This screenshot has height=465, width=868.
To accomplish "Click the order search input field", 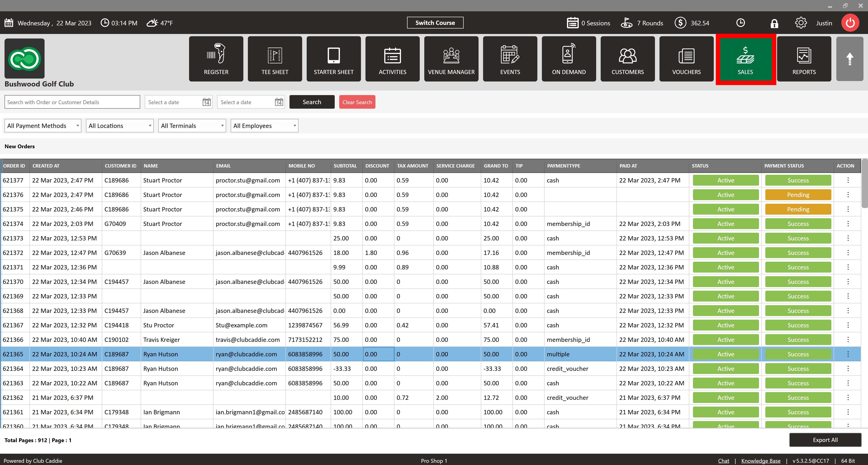I will (72, 102).
